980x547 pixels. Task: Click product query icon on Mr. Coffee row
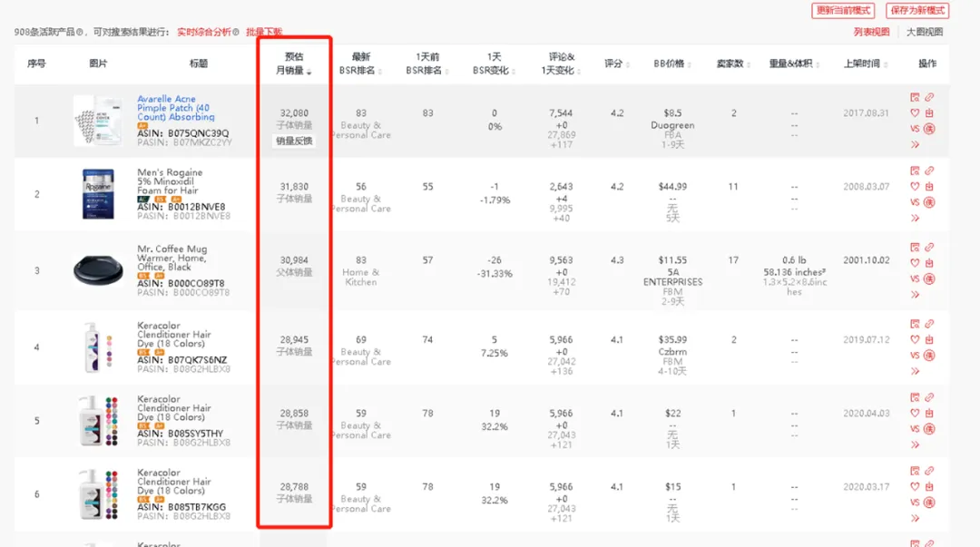pyautogui.click(x=915, y=248)
